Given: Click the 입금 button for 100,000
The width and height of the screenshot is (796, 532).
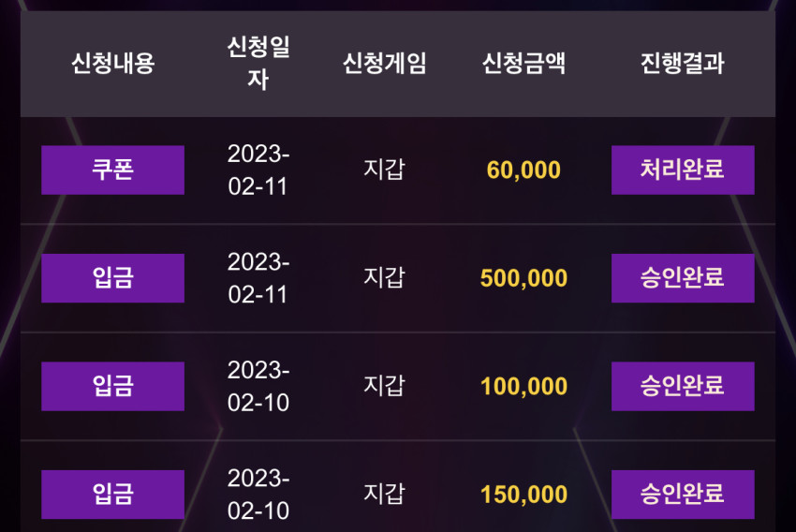Looking at the screenshot, I should tap(112, 386).
